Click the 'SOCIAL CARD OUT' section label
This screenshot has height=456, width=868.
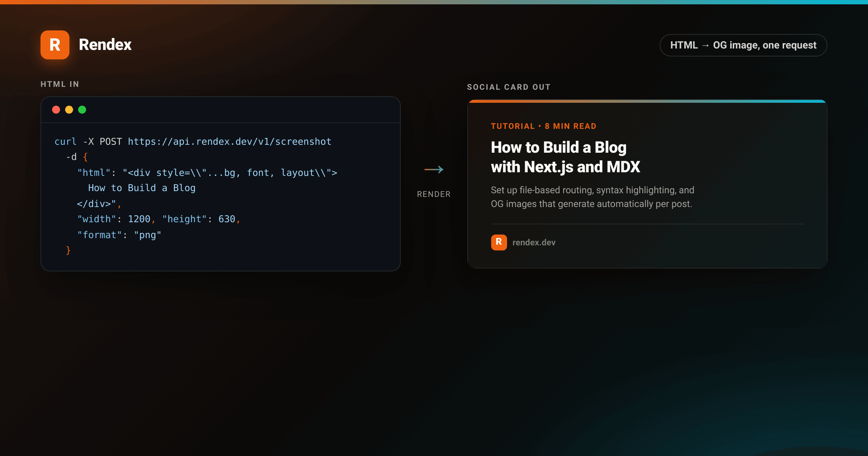[509, 87]
